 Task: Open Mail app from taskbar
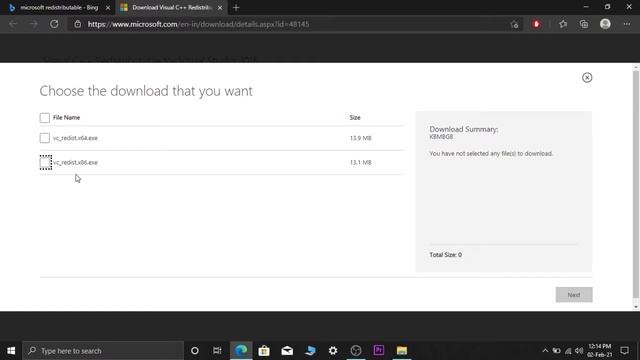point(287,351)
